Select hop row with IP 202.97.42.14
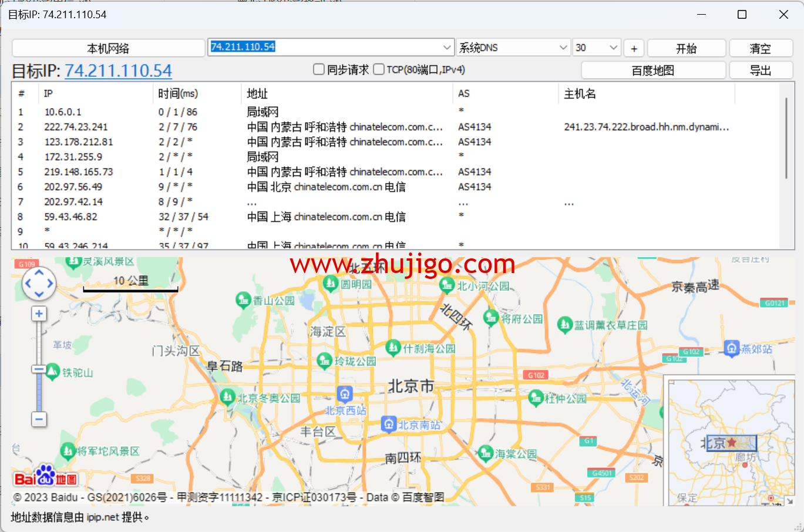The image size is (804, 532). (x=395, y=201)
